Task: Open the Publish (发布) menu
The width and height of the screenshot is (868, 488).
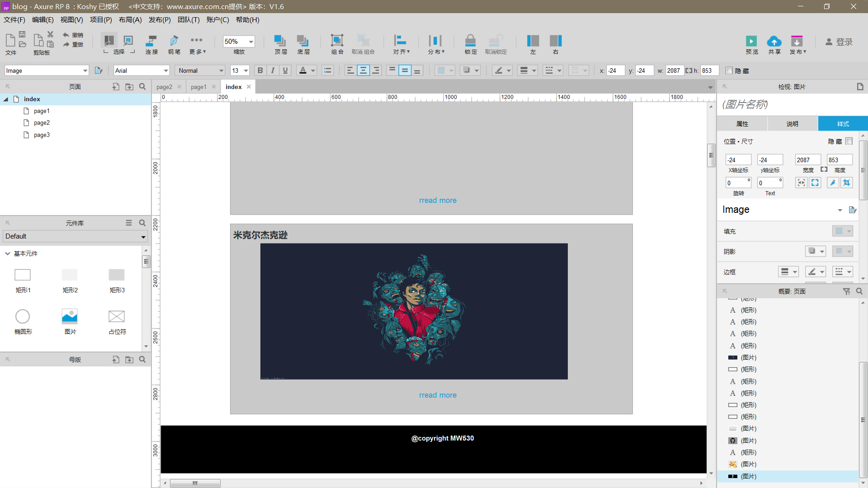Action: coord(160,20)
